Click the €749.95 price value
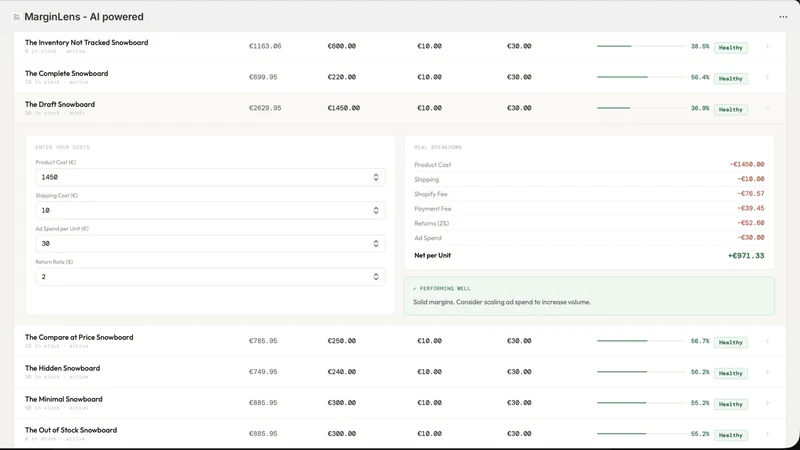The height and width of the screenshot is (450, 800). tap(263, 371)
